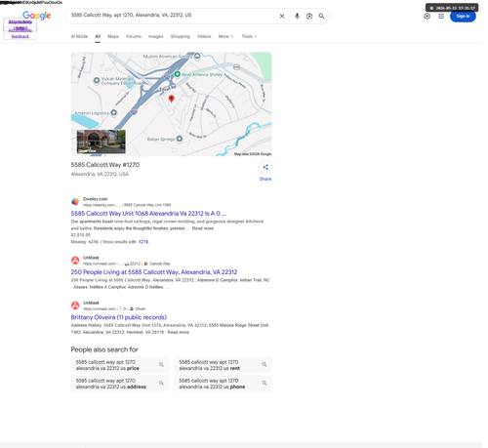The height and width of the screenshot is (448, 488).
Task: Select the Bowl America Shirley map marker
Action: point(178,74)
